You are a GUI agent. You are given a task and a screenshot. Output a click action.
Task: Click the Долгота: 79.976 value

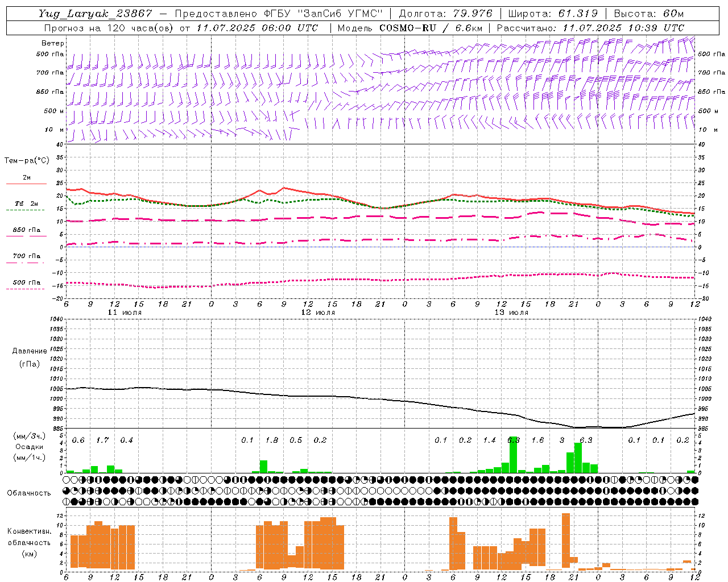coord(446,14)
